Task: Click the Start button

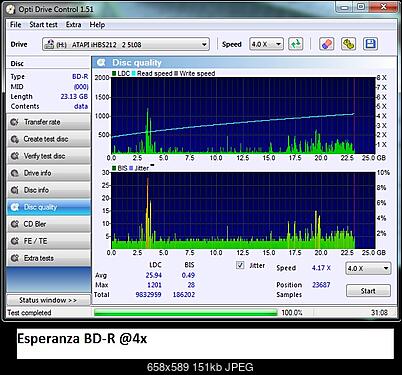Action: [x=368, y=291]
